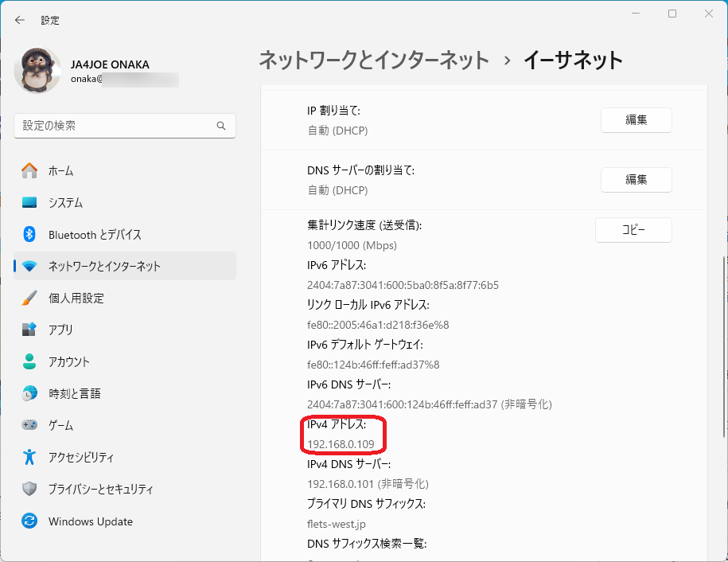This screenshot has width=728, height=562.
Task: Focus the 設定の検索 search box
Action: (x=125, y=126)
